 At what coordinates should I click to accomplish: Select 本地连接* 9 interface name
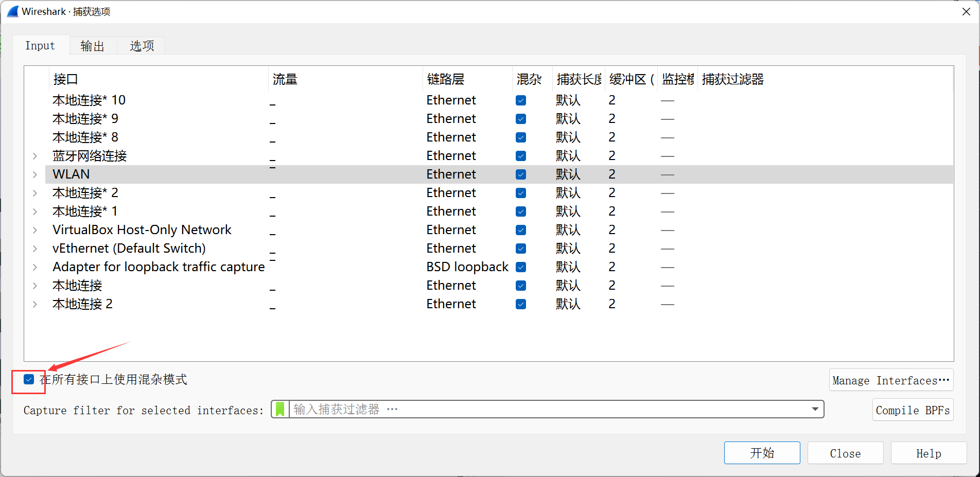pyautogui.click(x=85, y=118)
